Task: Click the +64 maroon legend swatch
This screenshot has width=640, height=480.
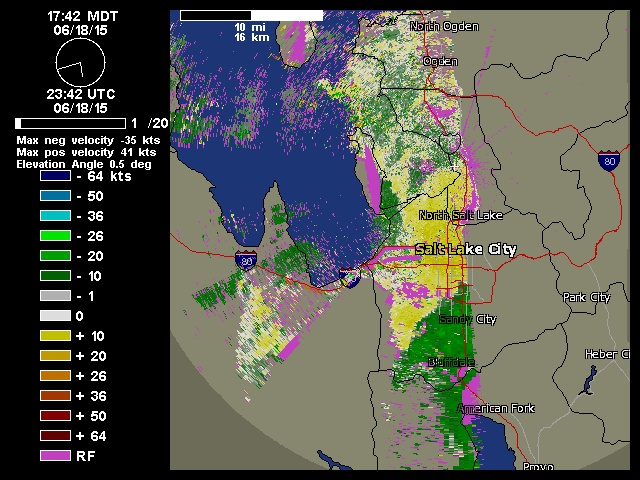Action: click(x=56, y=436)
